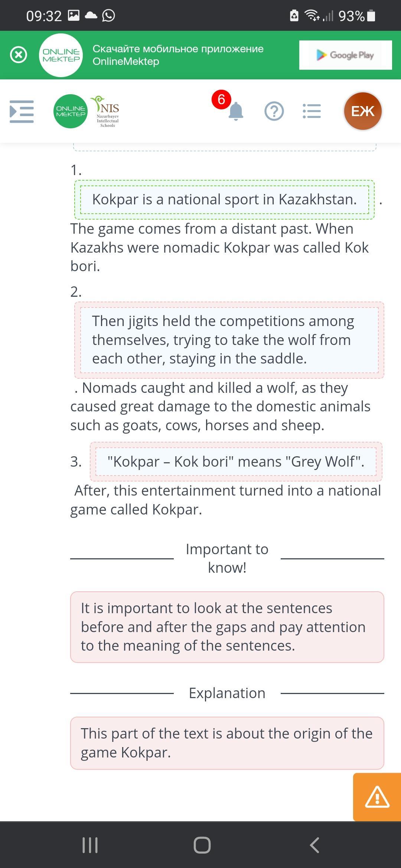Open the list menu icon
The height and width of the screenshot is (868, 401).
(x=312, y=111)
